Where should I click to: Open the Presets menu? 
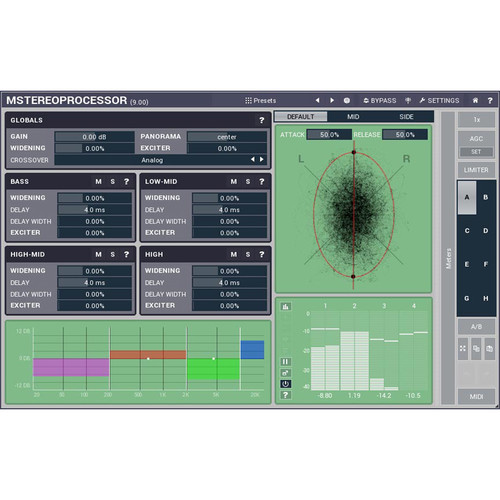(x=260, y=100)
